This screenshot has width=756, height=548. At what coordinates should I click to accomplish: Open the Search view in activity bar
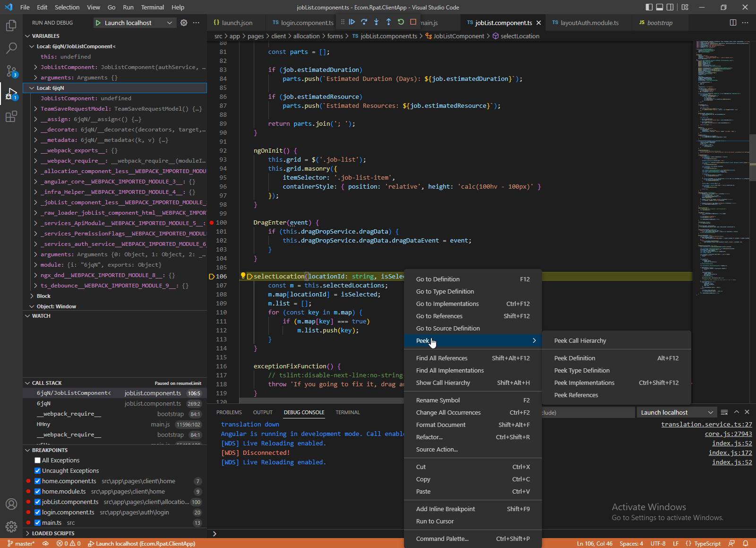(x=11, y=48)
